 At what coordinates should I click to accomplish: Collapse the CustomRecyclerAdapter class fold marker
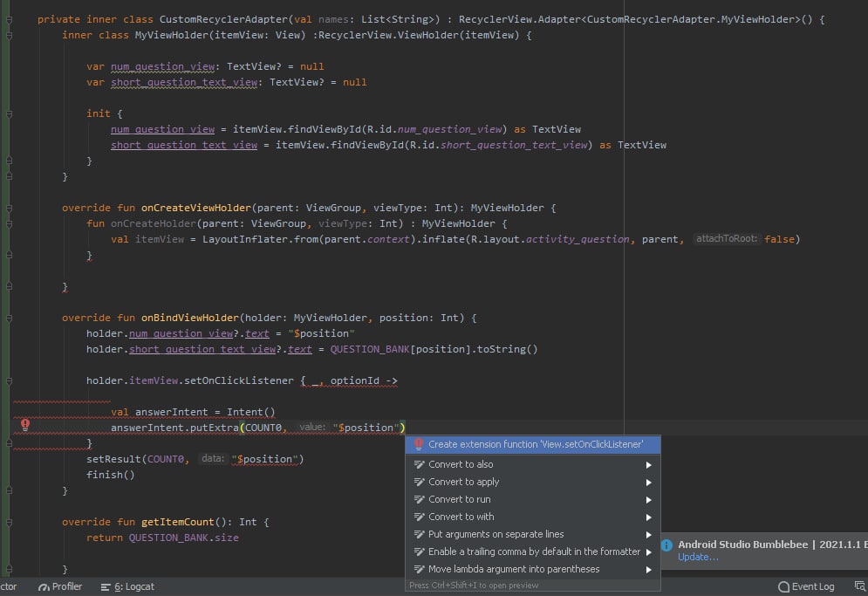(x=9, y=20)
